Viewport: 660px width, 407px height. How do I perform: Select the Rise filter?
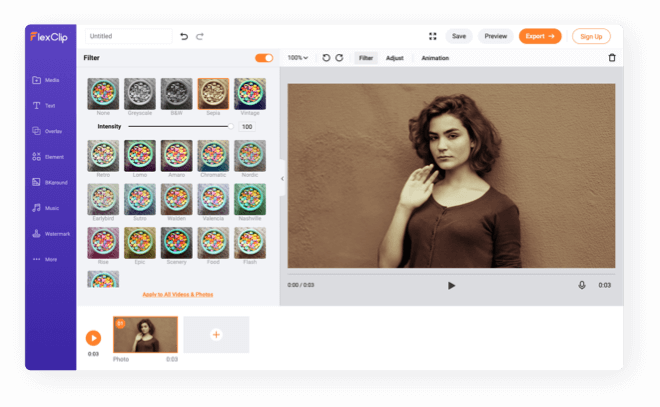pyautogui.click(x=103, y=243)
